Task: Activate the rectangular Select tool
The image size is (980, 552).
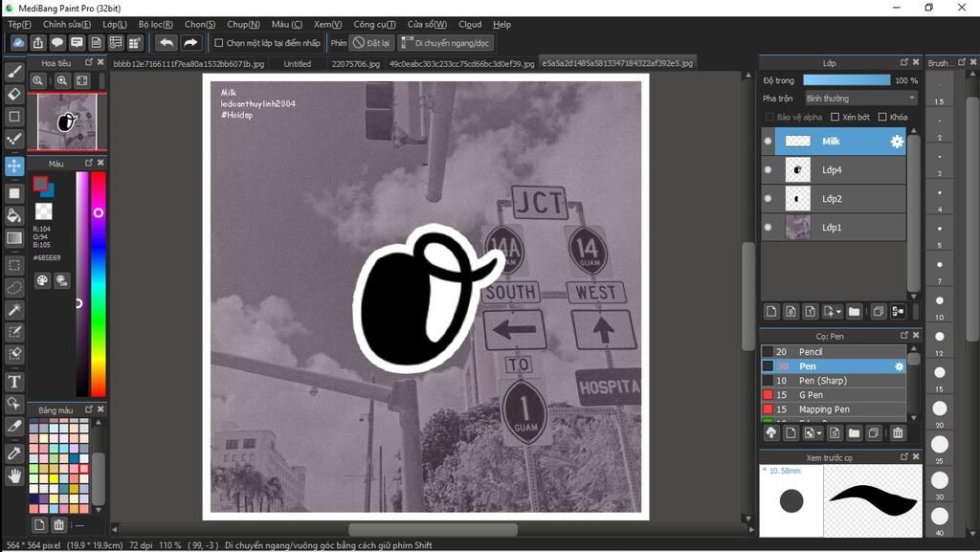Action: click(14, 265)
